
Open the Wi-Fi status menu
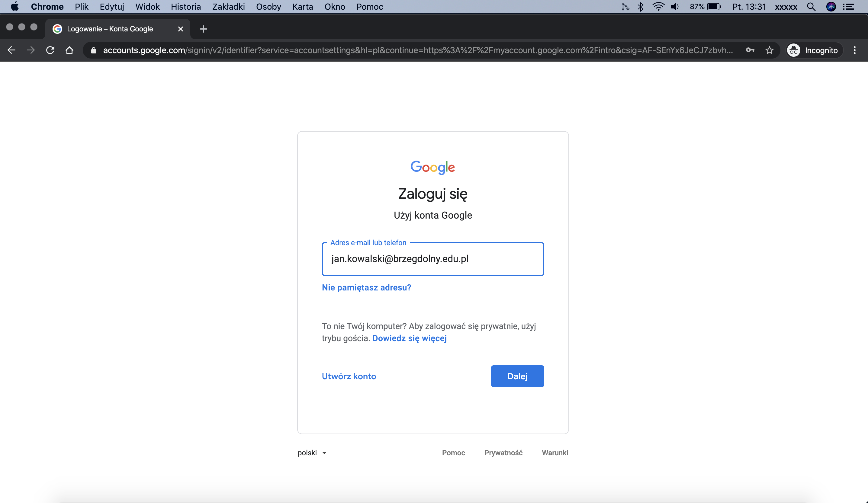pos(658,7)
